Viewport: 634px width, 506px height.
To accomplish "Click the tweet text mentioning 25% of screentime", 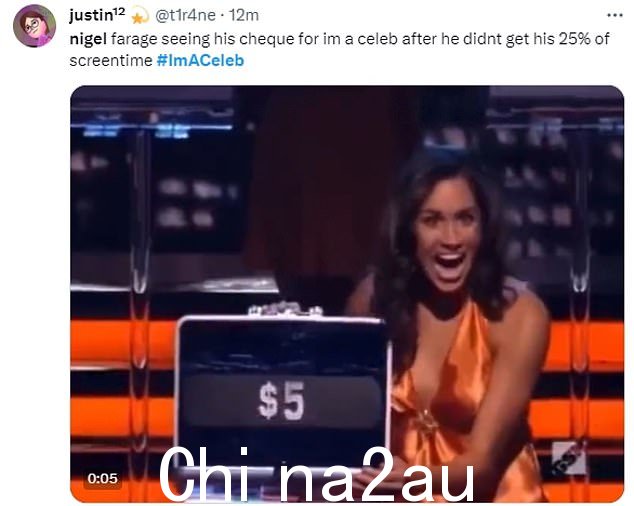I will [x=339, y=50].
